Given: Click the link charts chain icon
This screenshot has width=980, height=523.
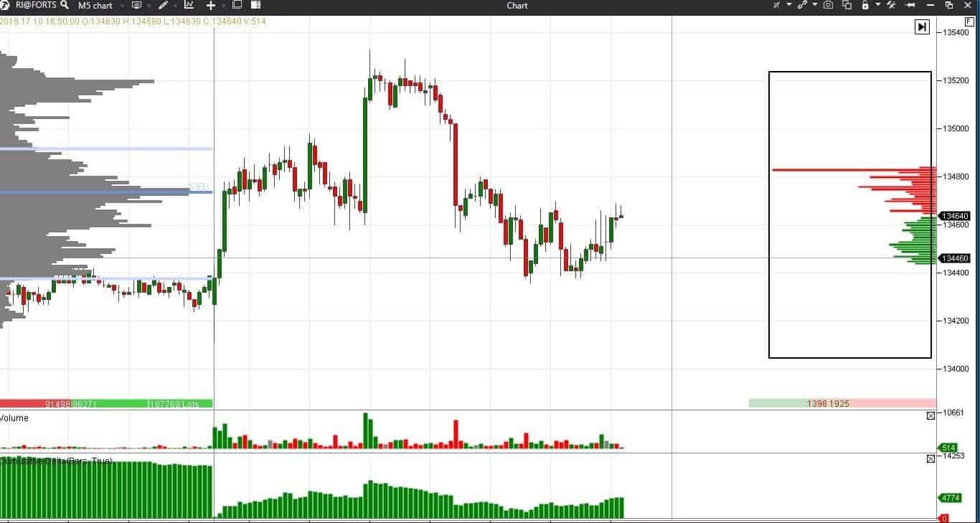Looking at the screenshot, I should click(x=803, y=6).
